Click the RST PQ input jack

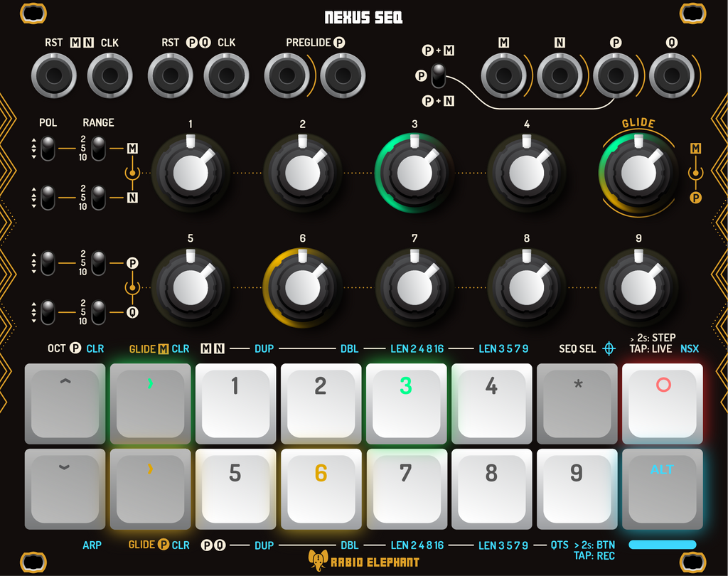pos(171,75)
